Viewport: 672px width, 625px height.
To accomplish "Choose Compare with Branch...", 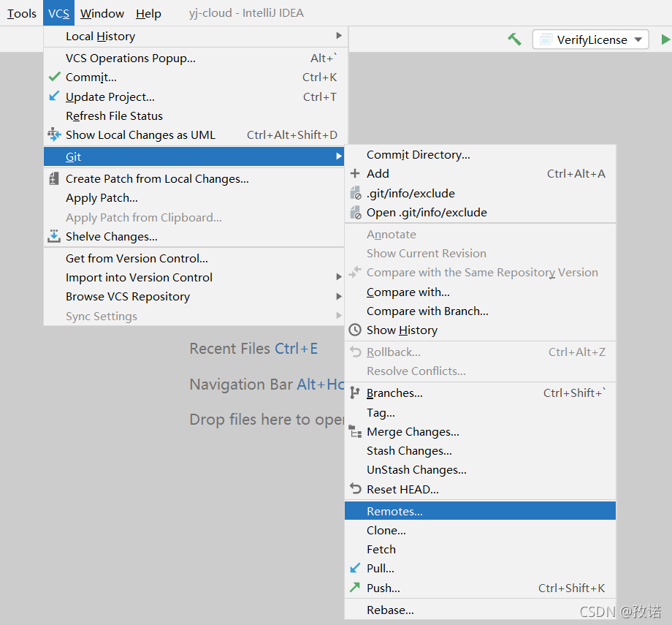I will pyautogui.click(x=480, y=311).
